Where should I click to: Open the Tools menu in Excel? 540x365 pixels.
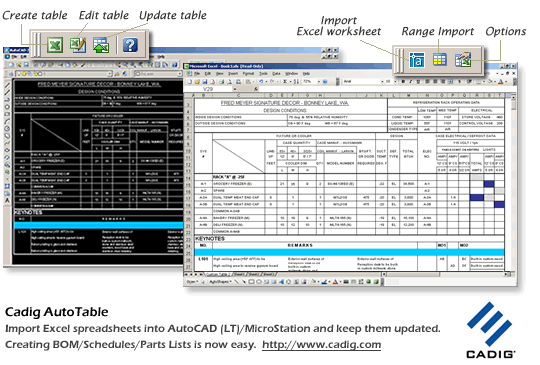[263, 73]
